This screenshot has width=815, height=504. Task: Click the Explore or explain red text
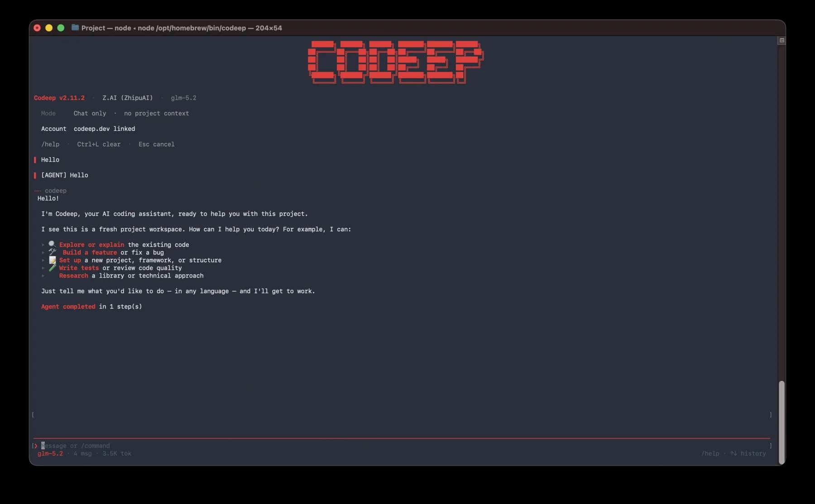(91, 245)
